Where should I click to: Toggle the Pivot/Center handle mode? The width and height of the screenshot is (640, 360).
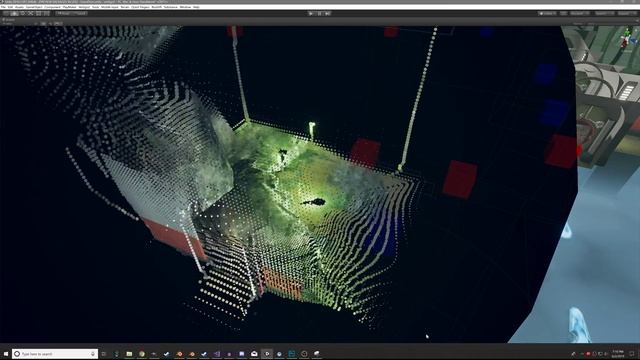(64, 13)
